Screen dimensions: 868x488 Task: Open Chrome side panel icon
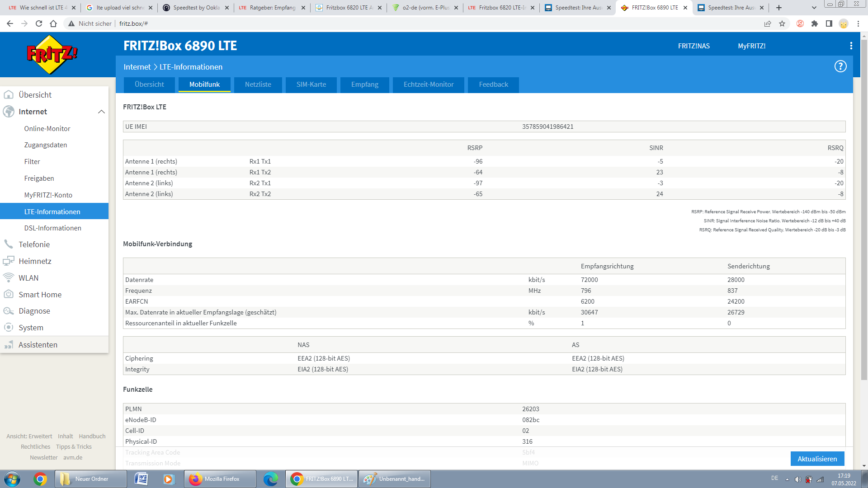point(829,23)
